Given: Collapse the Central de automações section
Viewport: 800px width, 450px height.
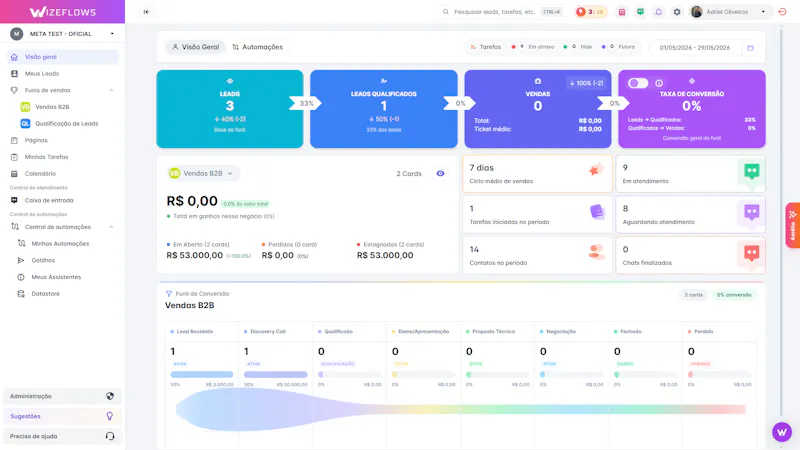Looking at the screenshot, I should pyautogui.click(x=111, y=227).
